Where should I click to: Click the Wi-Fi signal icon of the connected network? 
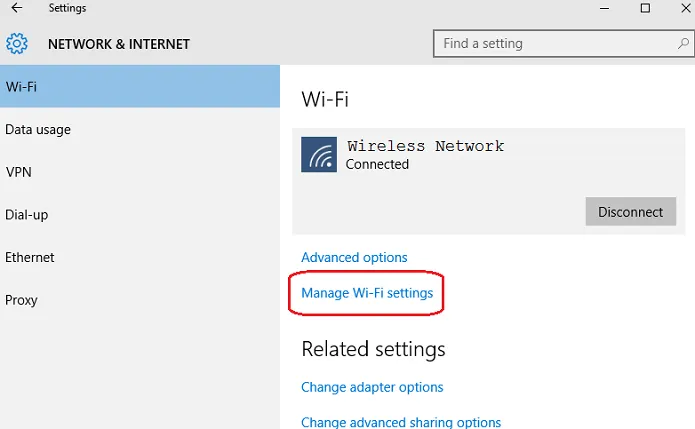pyautogui.click(x=319, y=155)
